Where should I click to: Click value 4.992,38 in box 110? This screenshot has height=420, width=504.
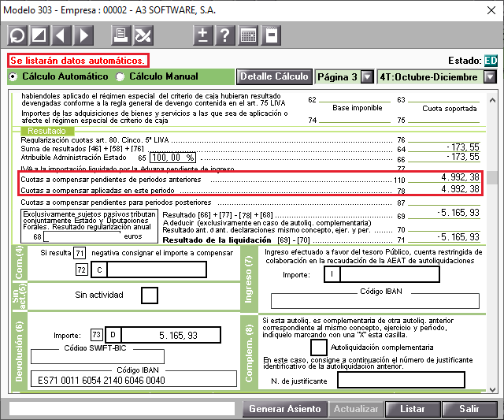pyautogui.click(x=460, y=177)
